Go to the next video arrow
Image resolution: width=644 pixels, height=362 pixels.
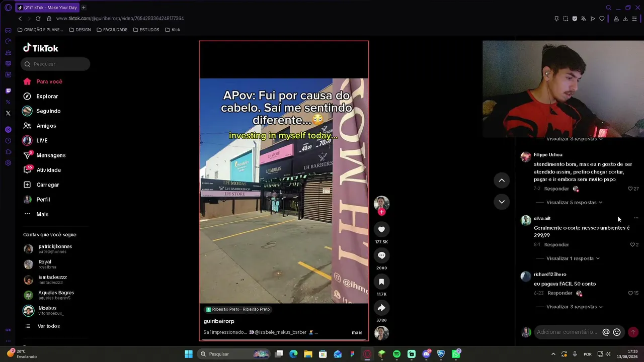502,202
